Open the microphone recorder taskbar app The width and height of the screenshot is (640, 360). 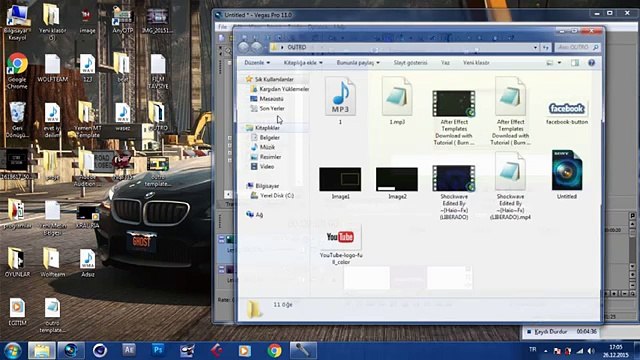pyautogui.click(x=303, y=351)
